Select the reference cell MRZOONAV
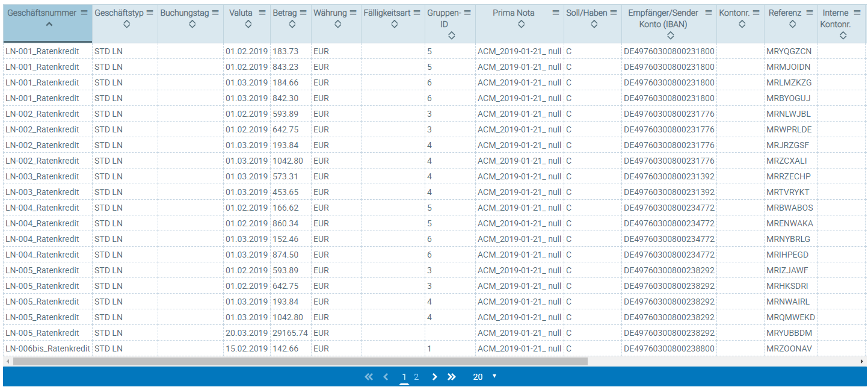 [791, 348]
